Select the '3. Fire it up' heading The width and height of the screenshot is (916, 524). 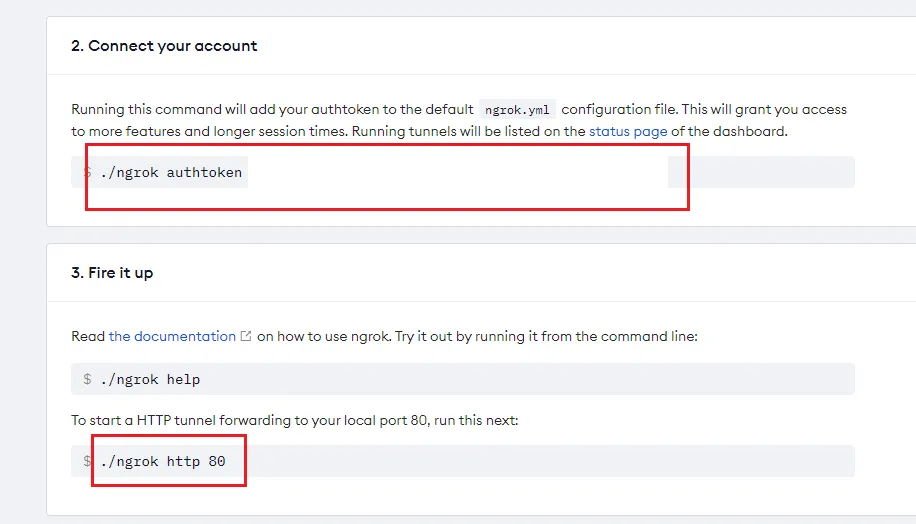click(x=112, y=273)
